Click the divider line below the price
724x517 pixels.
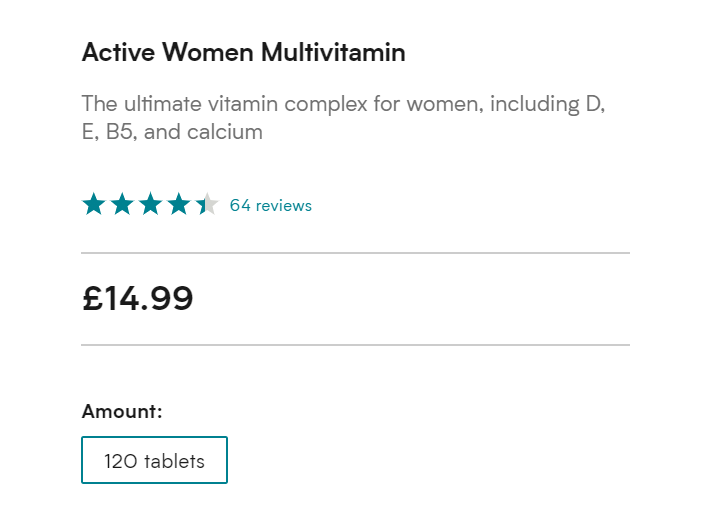355,345
